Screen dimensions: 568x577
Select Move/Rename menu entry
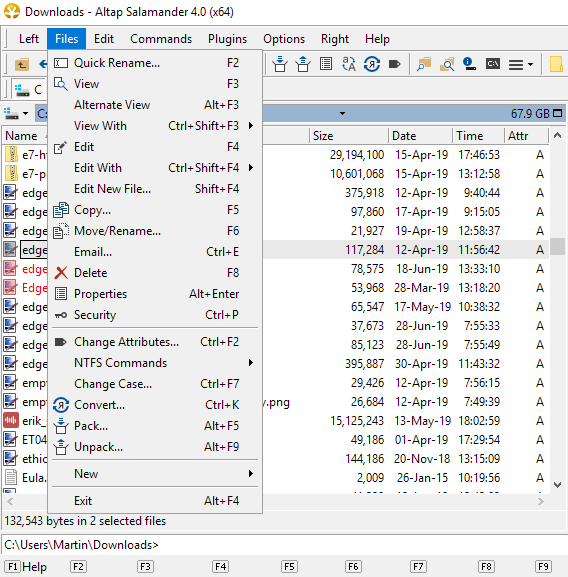pyautogui.click(x=155, y=231)
